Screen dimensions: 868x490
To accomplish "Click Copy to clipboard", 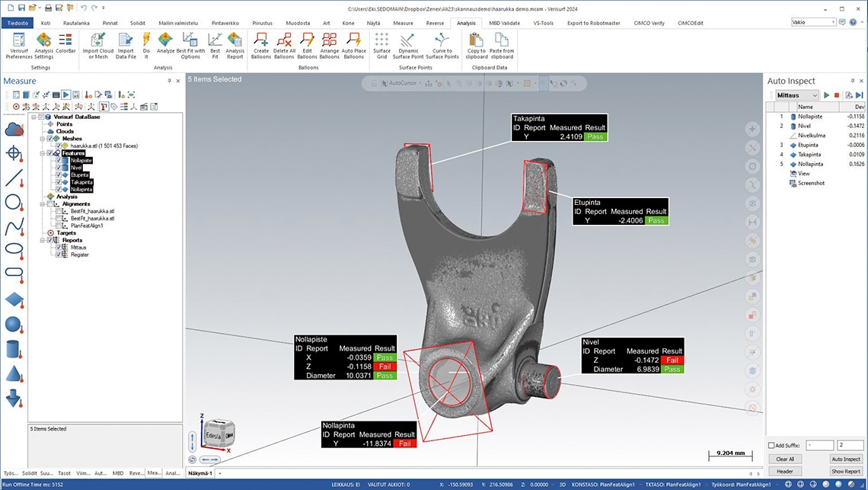I will [477, 46].
